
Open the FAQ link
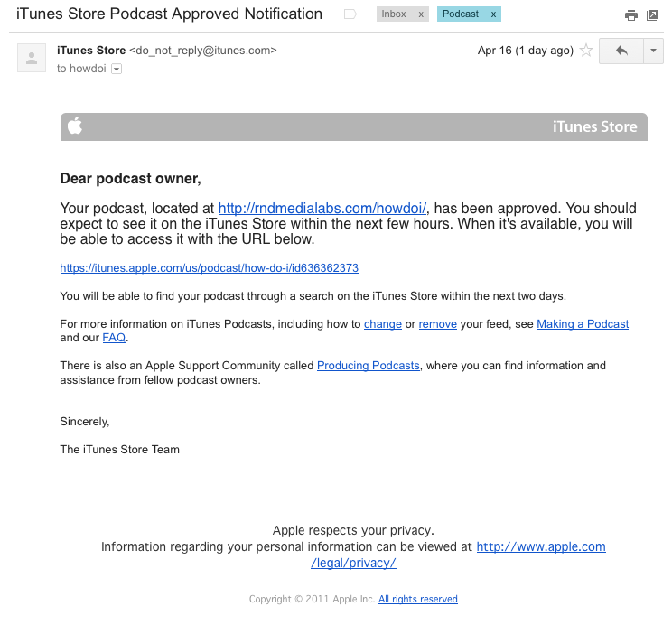tap(114, 338)
